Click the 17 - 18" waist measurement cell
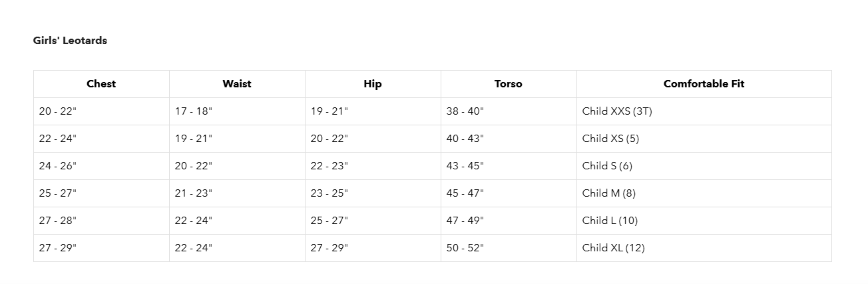 194,111
